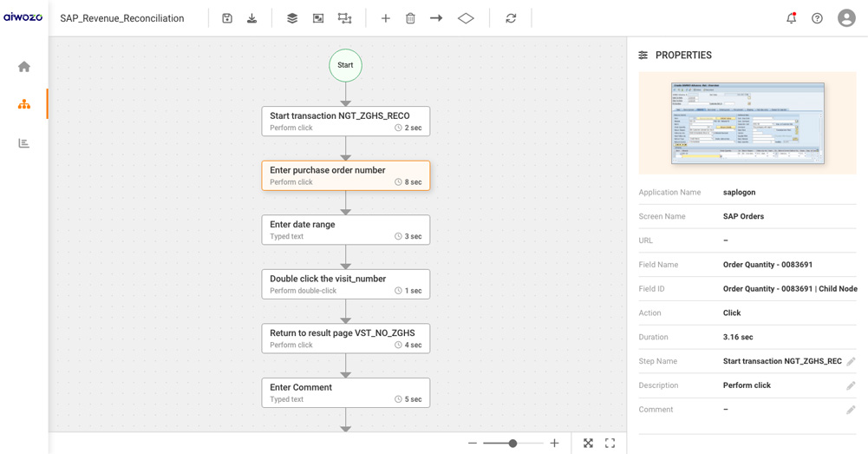Edit the Description with pencil icon

(851, 385)
